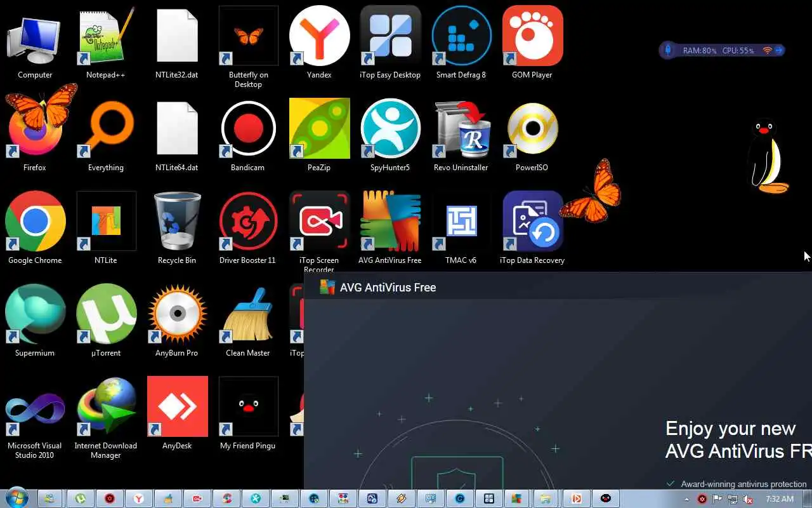The width and height of the screenshot is (812, 508).
Task: Launch Internet Download Manager
Action: pyautogui.click(x=106, y=418)
